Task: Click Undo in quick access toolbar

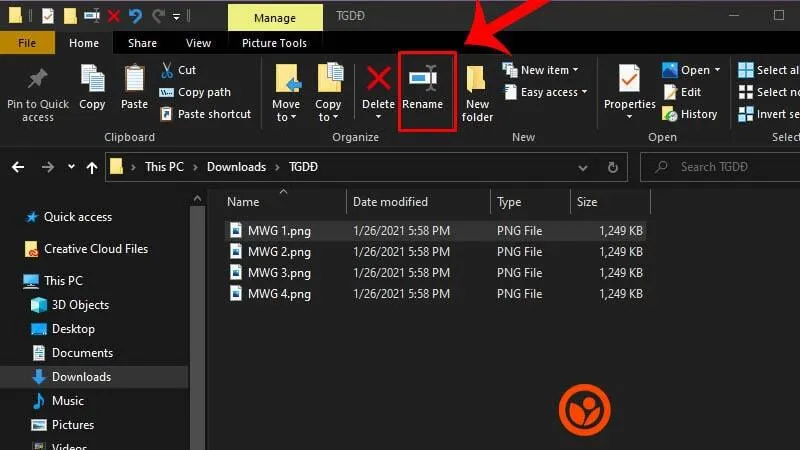Action: [135, 16]
